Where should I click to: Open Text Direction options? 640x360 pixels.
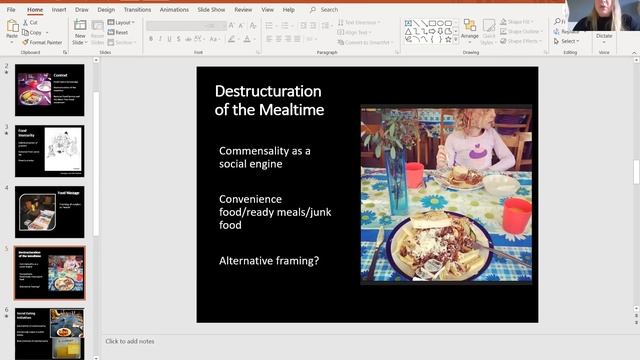pyautogui.click(x=359, y=22)
